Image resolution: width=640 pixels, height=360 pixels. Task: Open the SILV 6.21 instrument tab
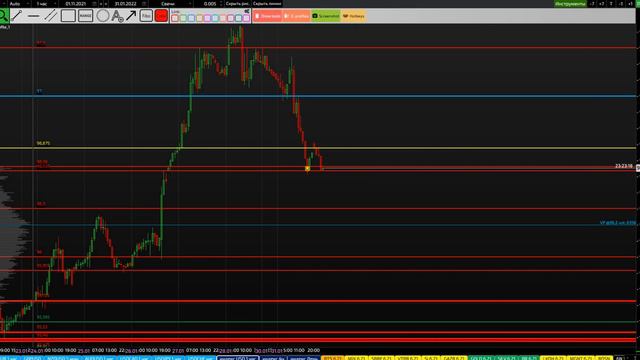pyautogui.click(x=506, y=358)
